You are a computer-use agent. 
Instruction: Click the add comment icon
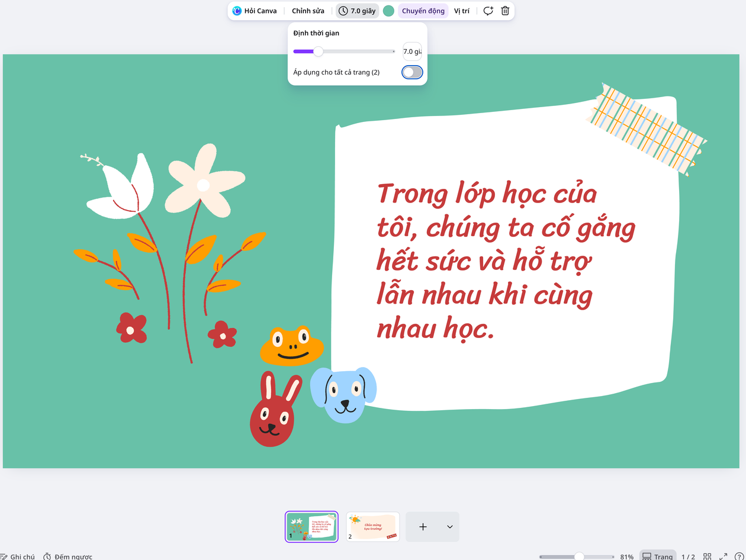[x=488, y=11]
